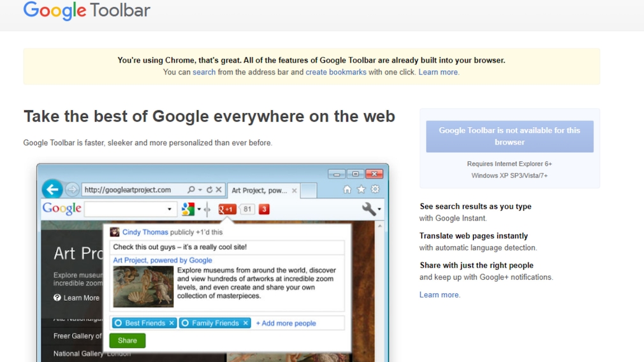
Task: Click 'Learn more' in the yellow banner
Action: pos(438,72)
